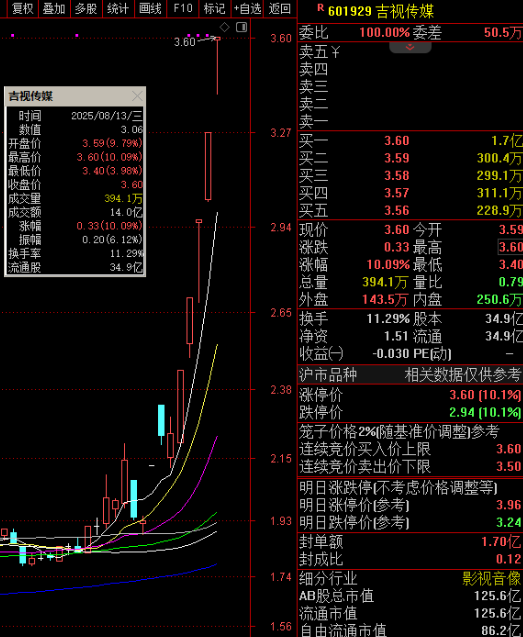Toggle the side panel layout icon
Viewport: 523px width, 637px height.
click(242, 27)
